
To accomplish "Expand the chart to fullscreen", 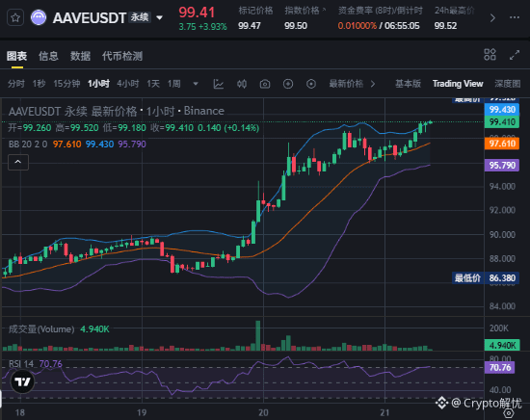I will pyautogui.click(x=515, y=55).
